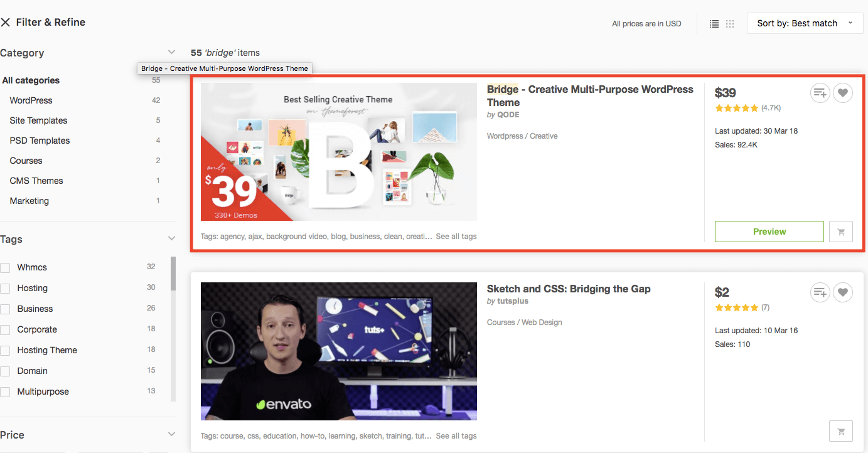This screenshot has width=868, height=453.
Task: Click the Tags list scrollbar
Action: click(x=173, y=274)
